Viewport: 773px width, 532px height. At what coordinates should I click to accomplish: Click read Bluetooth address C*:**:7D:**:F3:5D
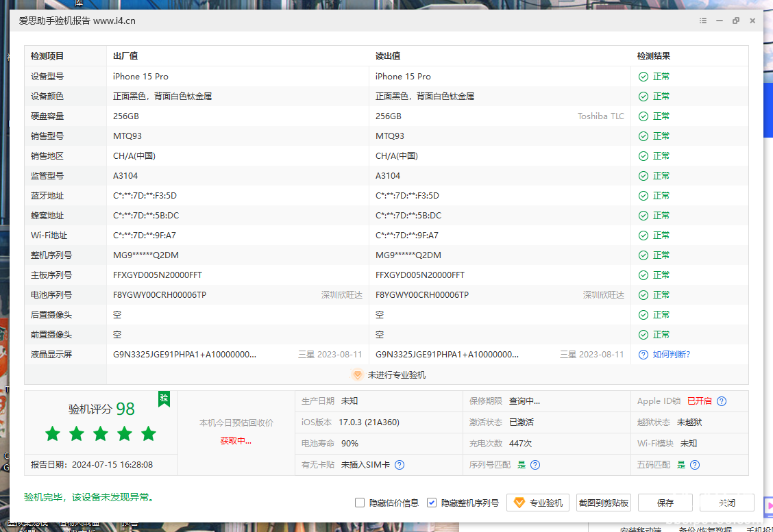pyautogui.click(x=407, y=196)
